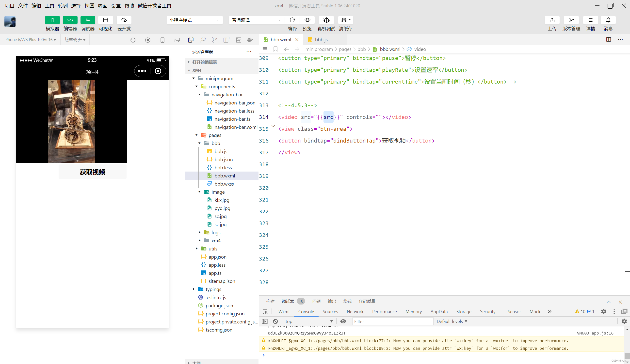Click the search icon in sidebar

203,39
